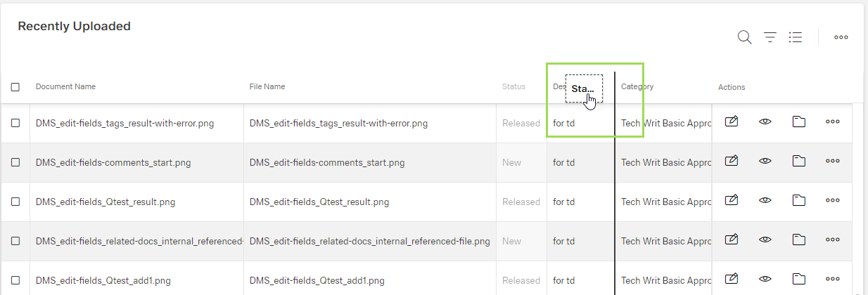Click the list view settings icon

(796, 37)
